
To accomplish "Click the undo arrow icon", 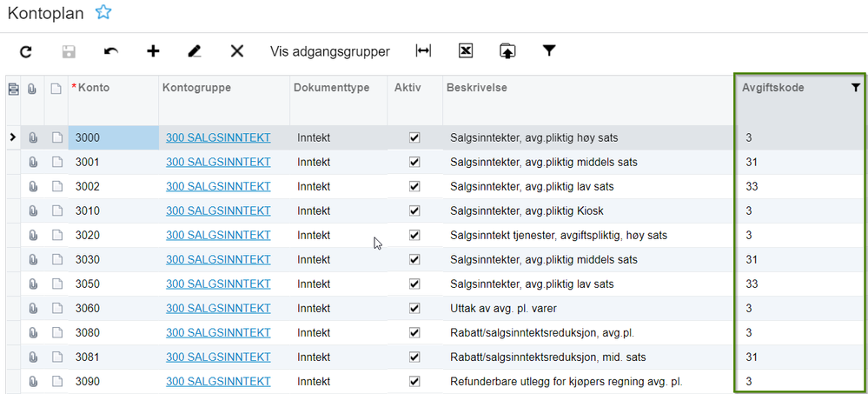I will click(110, 51).
